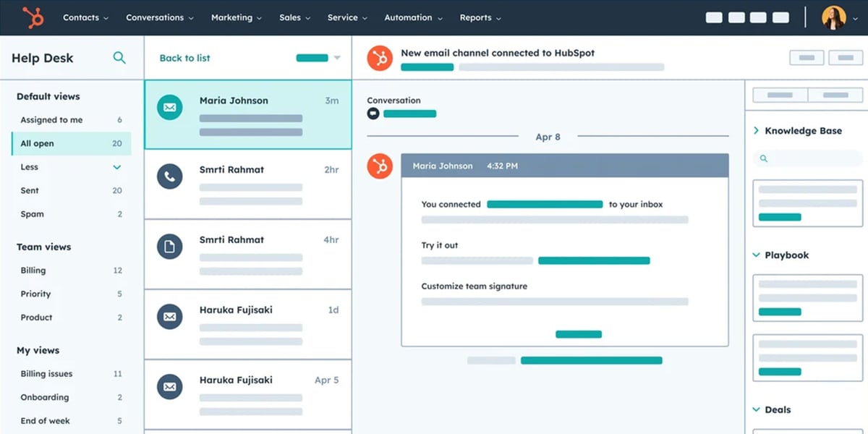Click the Help Desk search icon
868x434 pixels.
coord(119,58)
